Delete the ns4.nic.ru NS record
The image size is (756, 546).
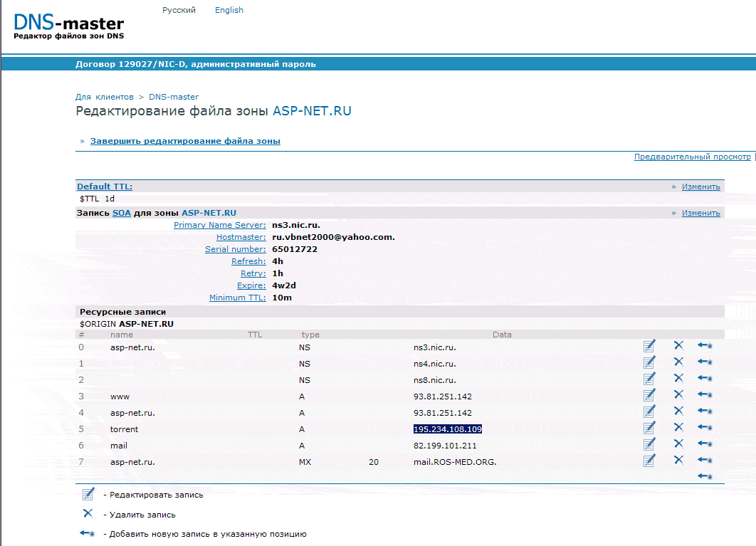tap(678, 362)
